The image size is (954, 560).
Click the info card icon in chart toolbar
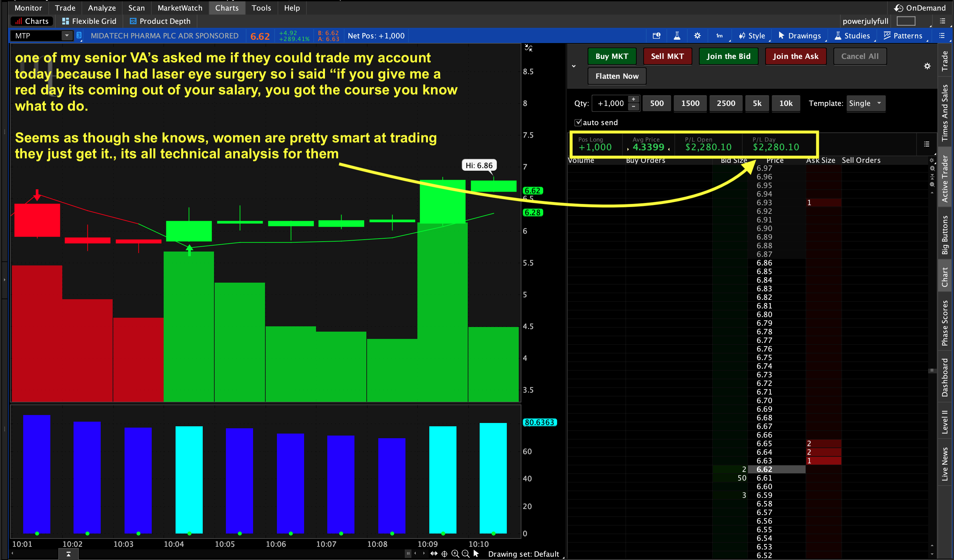click(657, 35)
